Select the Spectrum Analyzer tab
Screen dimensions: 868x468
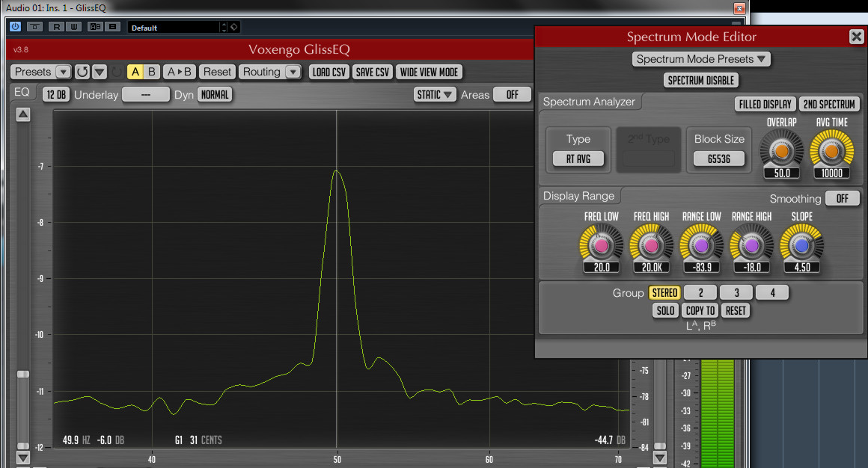click(589, 102)
